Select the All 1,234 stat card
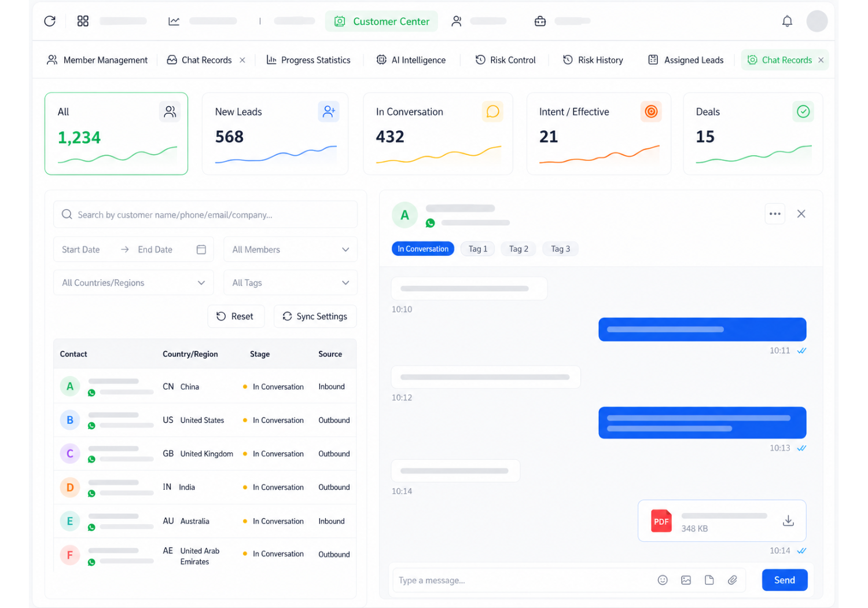868x608 pixels. tap(116, 134)
